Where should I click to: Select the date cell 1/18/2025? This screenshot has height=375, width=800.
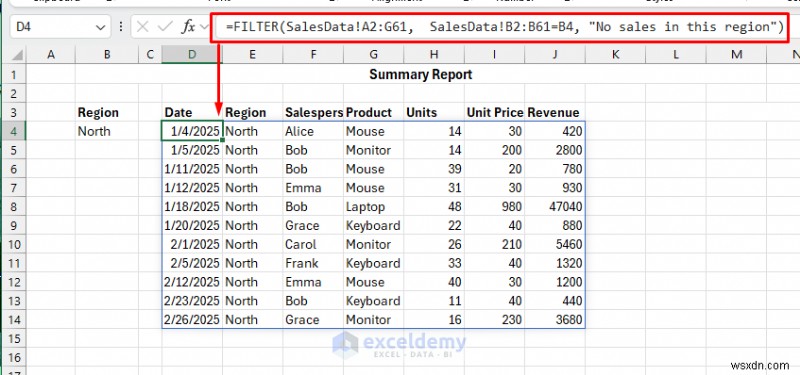click(192, 207)
